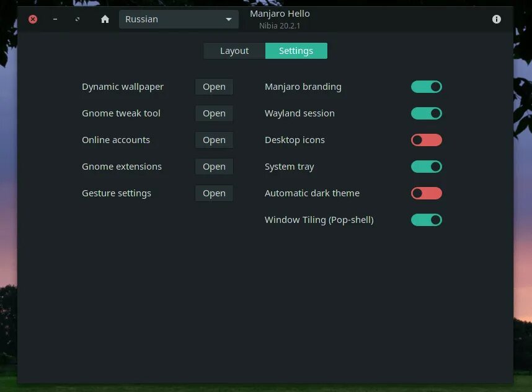Open Gnome tweak tool
This screenshot has width=532, height=392.
click(214, 113)
